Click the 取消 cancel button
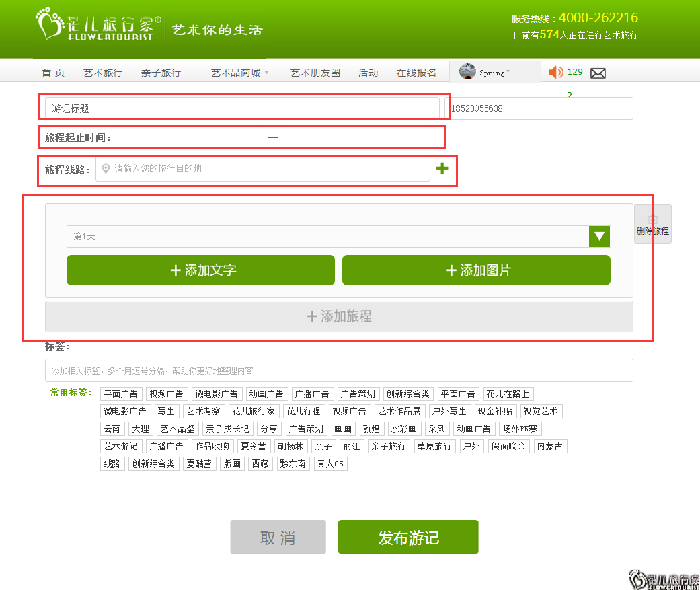Screen dimensions: 700x590 point(278,537)
